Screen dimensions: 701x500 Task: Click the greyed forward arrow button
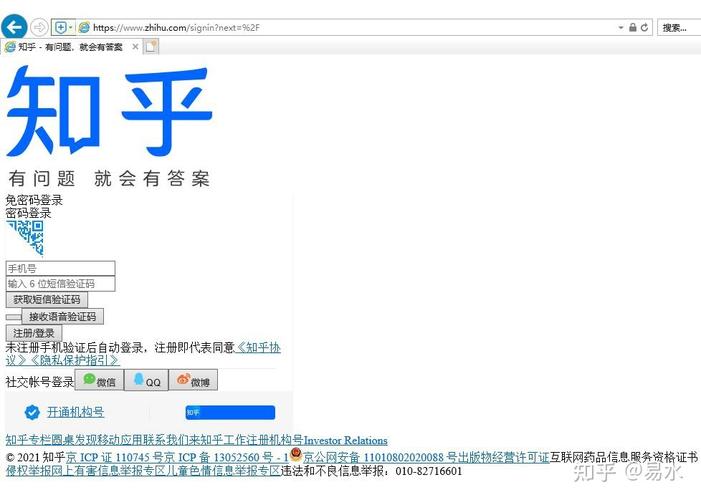click(x=39, y=27)
